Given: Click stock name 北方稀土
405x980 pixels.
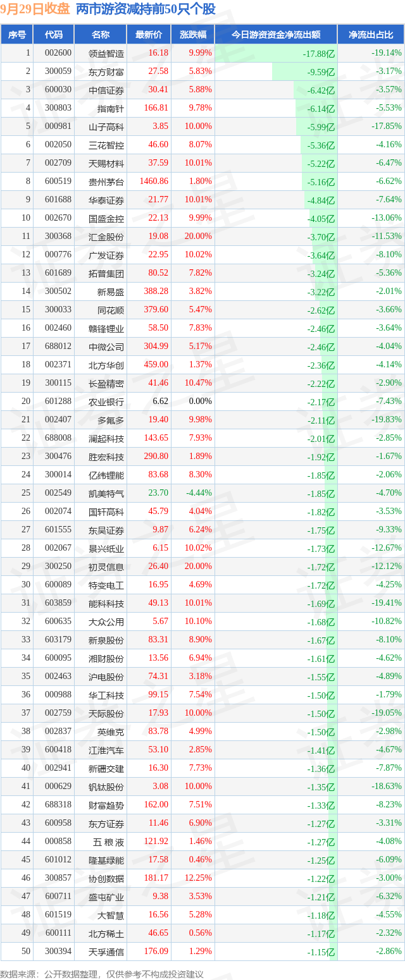Looking at the screenshot, I should pyautogui.click(x=106, y=934).
